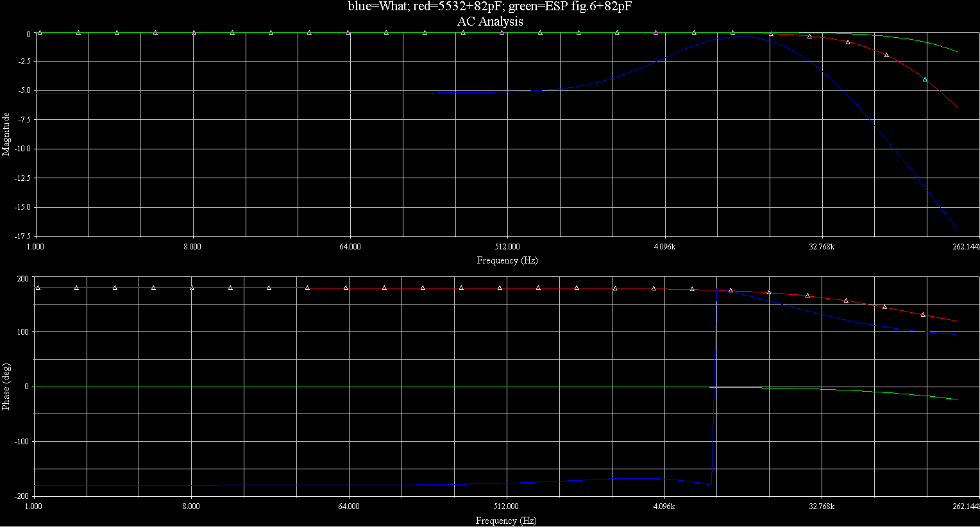Select the 32.768k frequency tick of the magnitude plot

822,247
